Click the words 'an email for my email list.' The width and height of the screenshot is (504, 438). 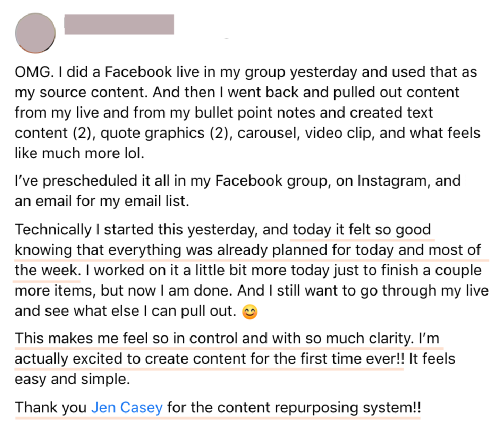coord(102,201)
